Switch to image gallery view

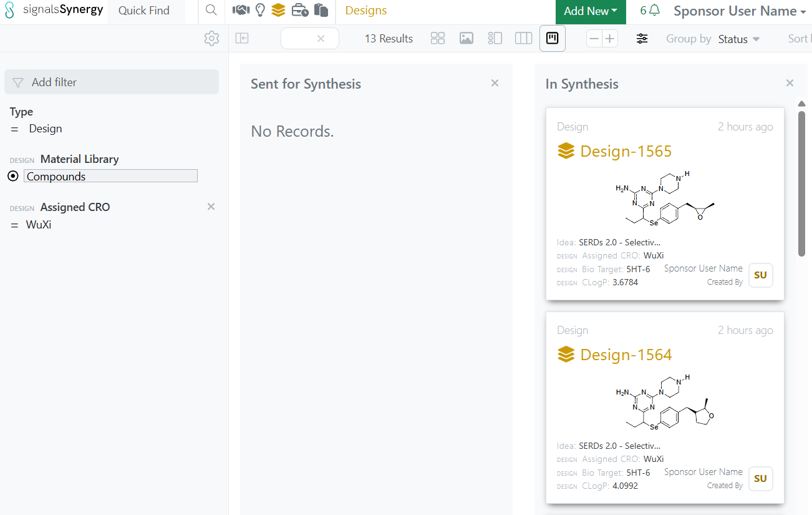[466, 39]
